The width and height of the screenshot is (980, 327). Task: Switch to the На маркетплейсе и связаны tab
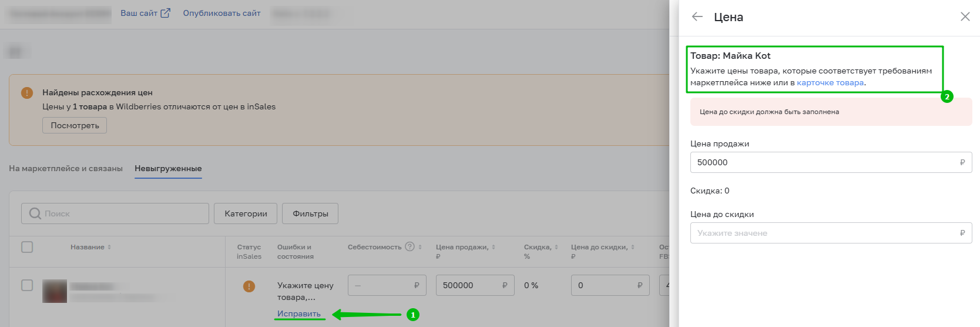66,169
